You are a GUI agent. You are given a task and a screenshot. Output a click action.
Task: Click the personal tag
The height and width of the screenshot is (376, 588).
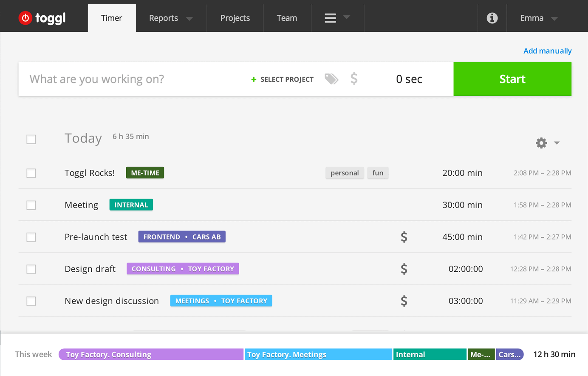(x=345, y=173)
